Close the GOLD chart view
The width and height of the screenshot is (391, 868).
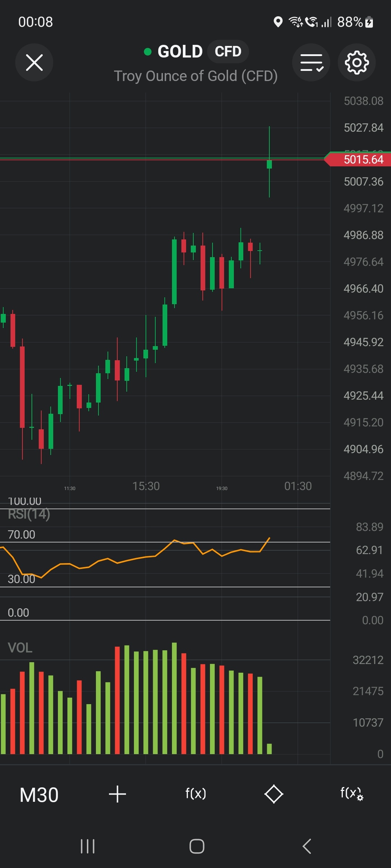click(x=34, y=63)
